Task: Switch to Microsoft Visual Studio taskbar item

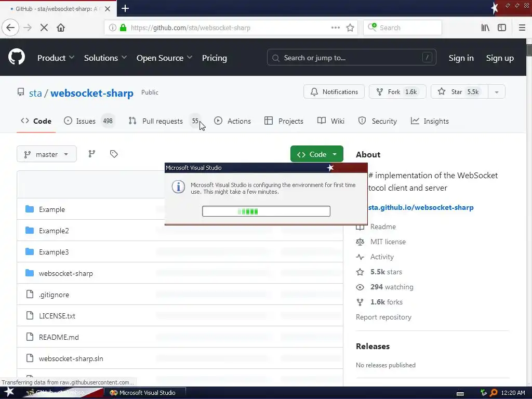Action: click(144, 393)
